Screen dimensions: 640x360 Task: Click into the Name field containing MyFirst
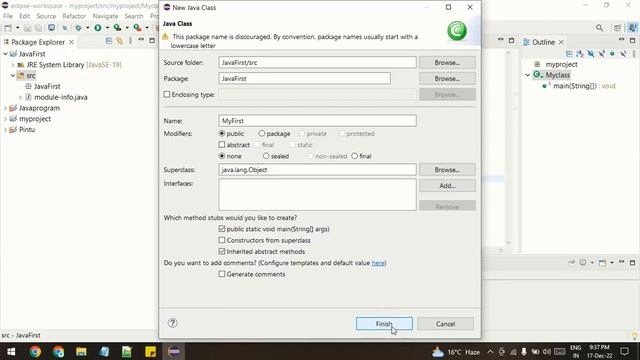point(318,121)
